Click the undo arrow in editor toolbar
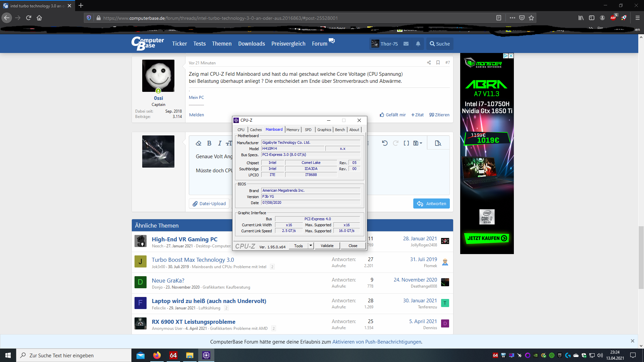The image size is (644, 362). click(385, 143)
